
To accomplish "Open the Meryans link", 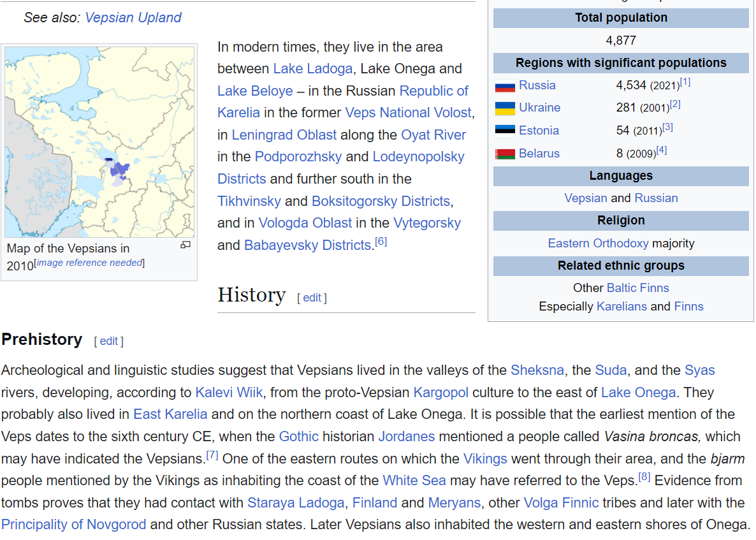I will (x=454, y=502).
